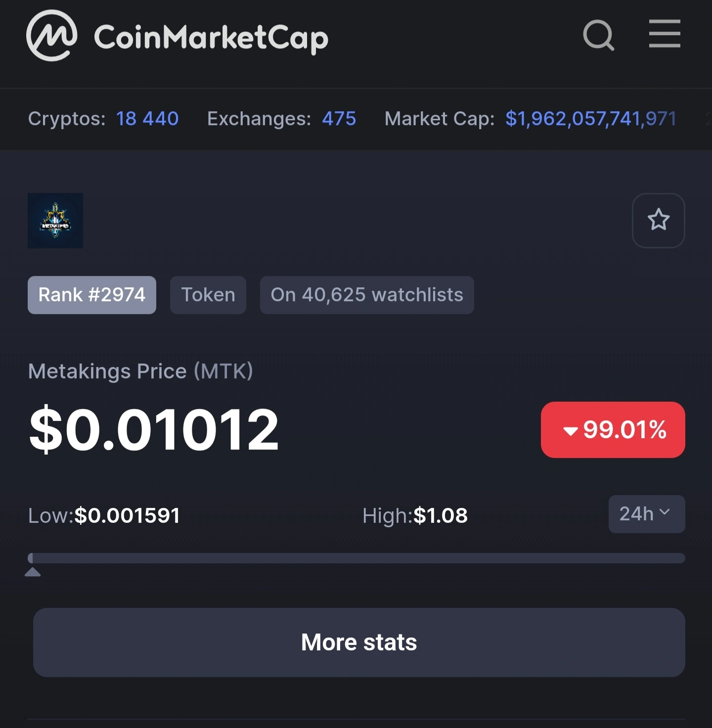Tap the $0.01012 price value

coord(154,429)
